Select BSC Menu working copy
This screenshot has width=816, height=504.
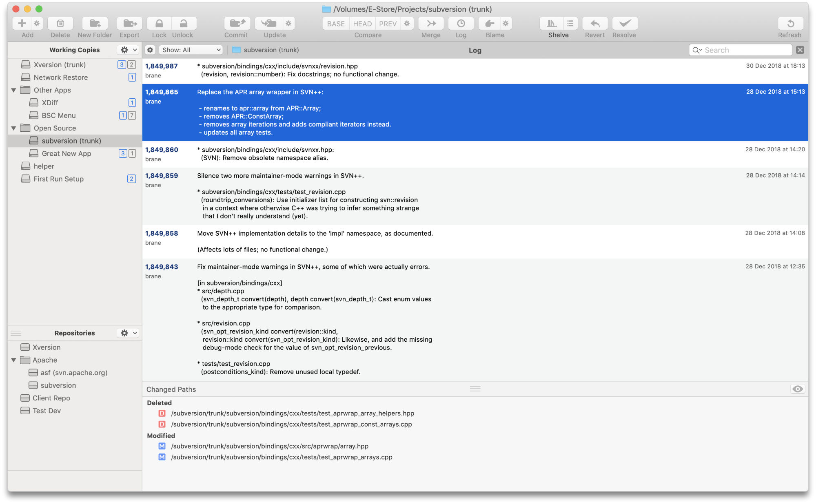coord(75,115)
